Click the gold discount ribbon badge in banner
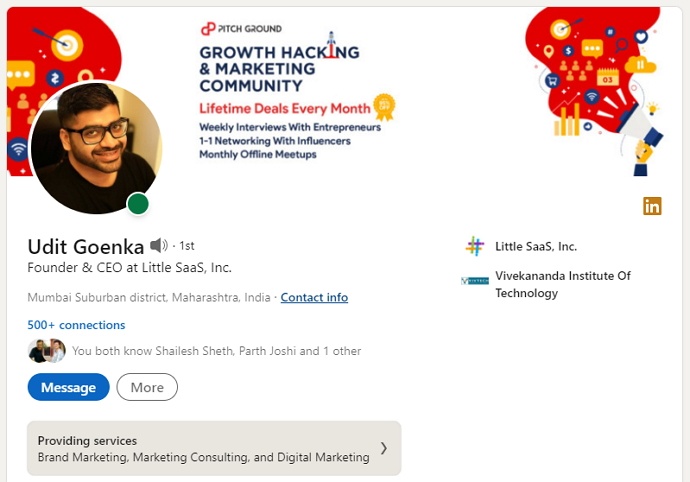Screen dimensions: 690x482 point(384,107)
